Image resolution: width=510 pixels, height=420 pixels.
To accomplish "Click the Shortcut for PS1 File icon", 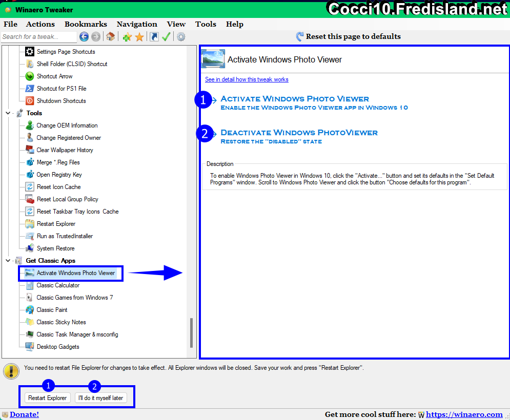I will 30,89.
